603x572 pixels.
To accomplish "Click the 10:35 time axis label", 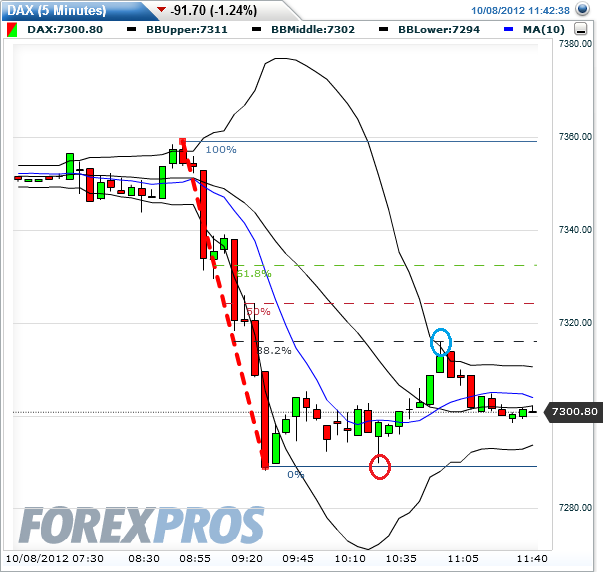I will [401, 559].
